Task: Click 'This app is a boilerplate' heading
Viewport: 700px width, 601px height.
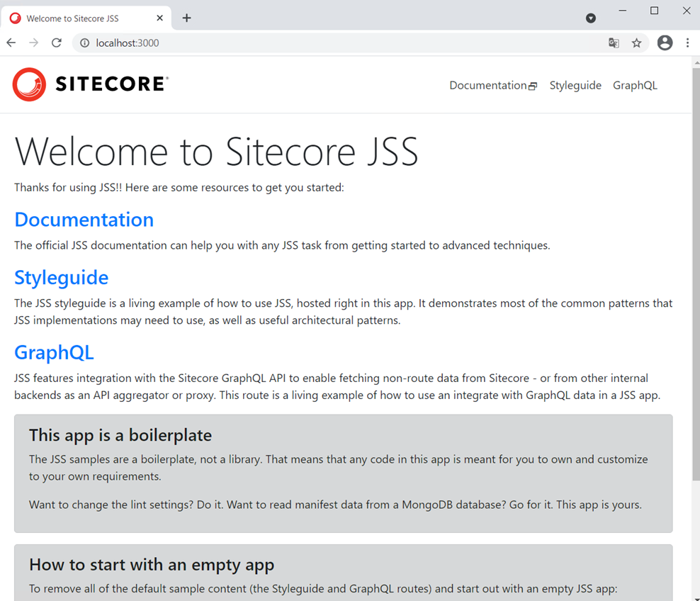Action: (120, 435)
